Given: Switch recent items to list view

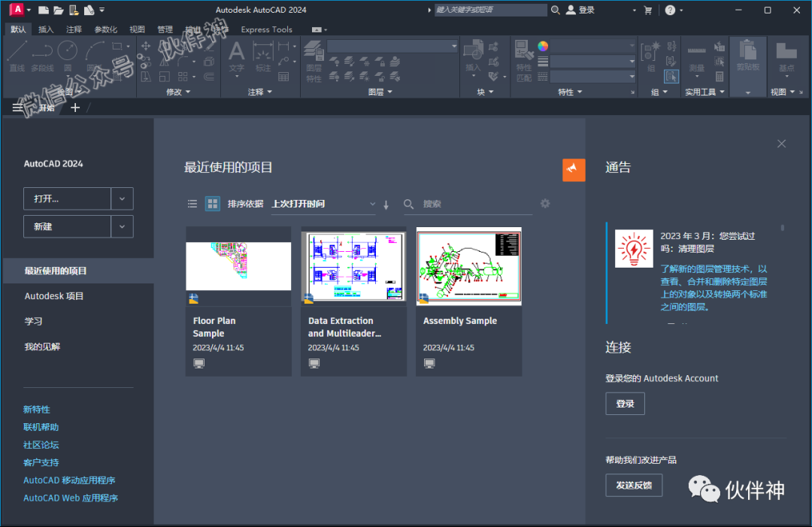Looking at the screenshot, I should click(192, 204).
